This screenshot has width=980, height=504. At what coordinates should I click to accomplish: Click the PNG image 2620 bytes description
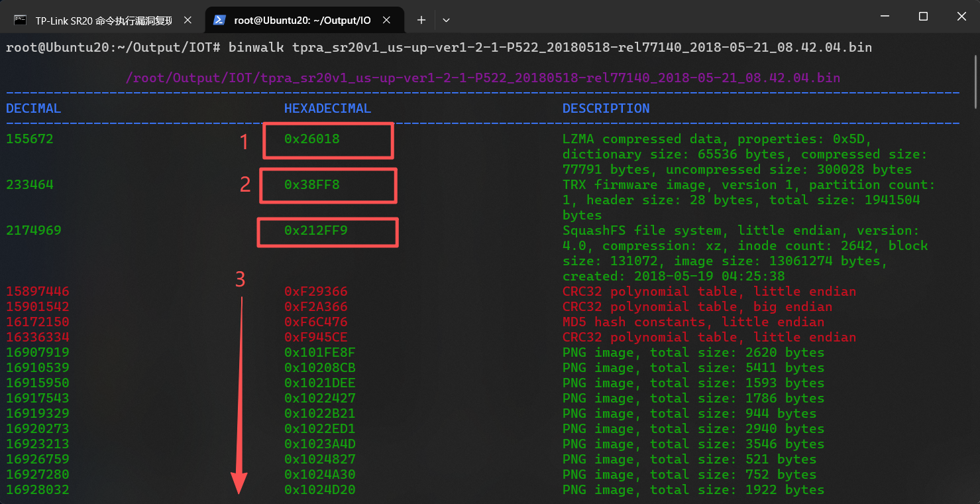tap(693, 352)
